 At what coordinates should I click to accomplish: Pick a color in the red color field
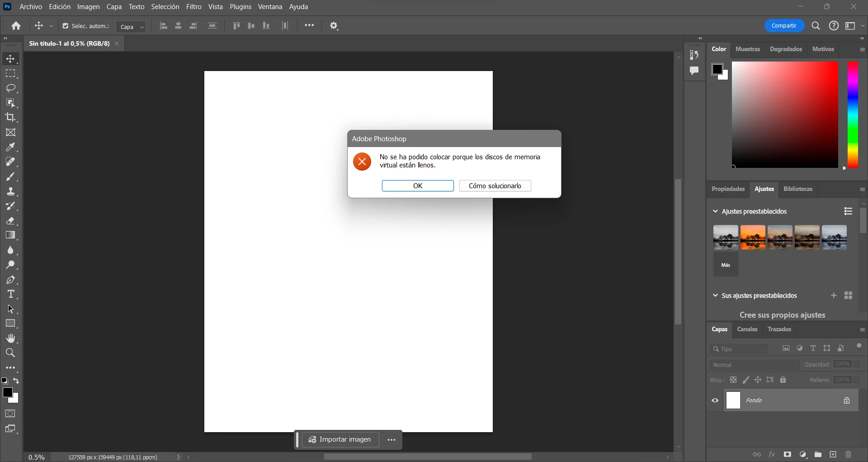[785, 114]
